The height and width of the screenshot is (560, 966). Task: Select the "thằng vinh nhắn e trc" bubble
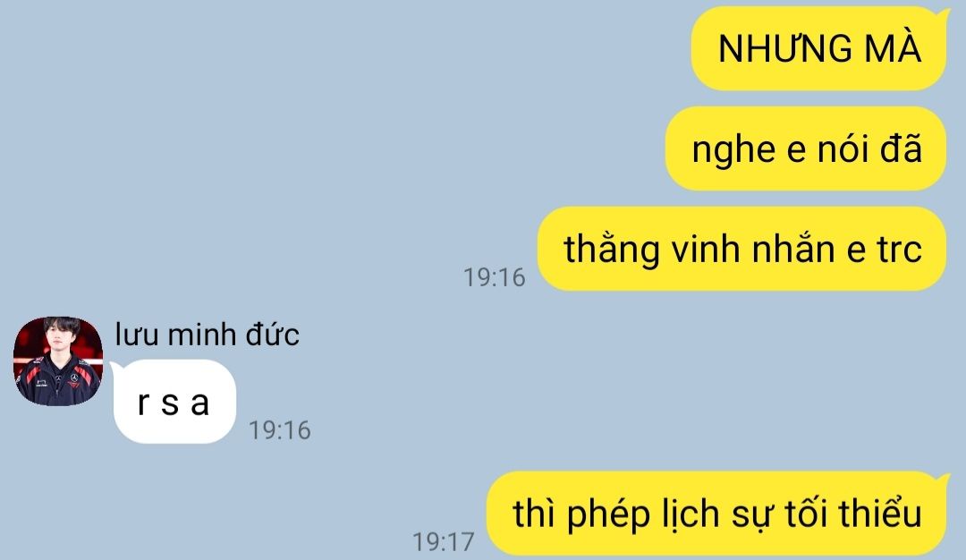click(x=741, y=249)
